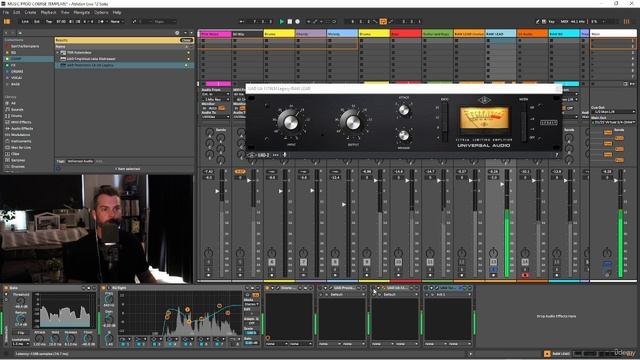640x360 pixels.
Task: Open the Edit menu
Action: coord(16,12)
